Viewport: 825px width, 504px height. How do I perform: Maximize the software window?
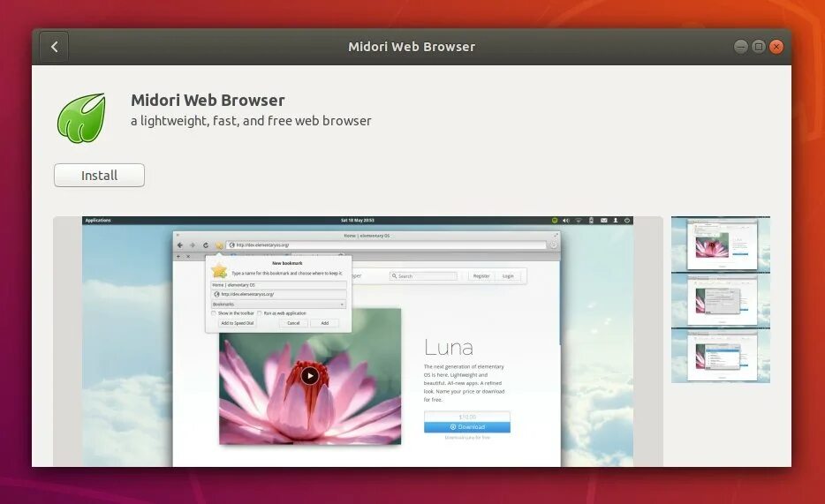(x=759, y=47)
